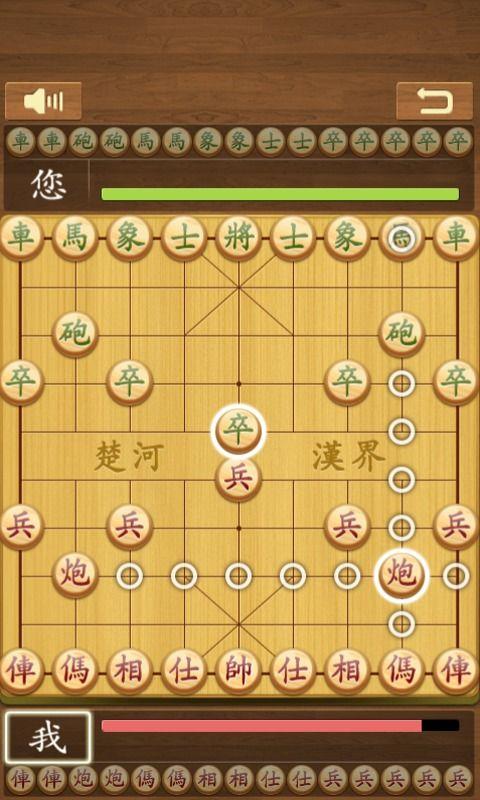Move cannon to marker below it

point(401,623)
